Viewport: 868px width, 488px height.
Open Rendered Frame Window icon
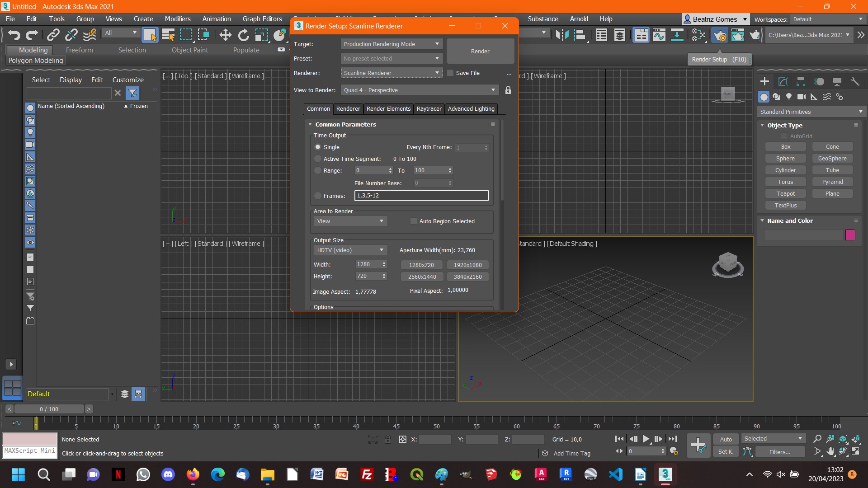pyautogui.click(x=738, y=35)
